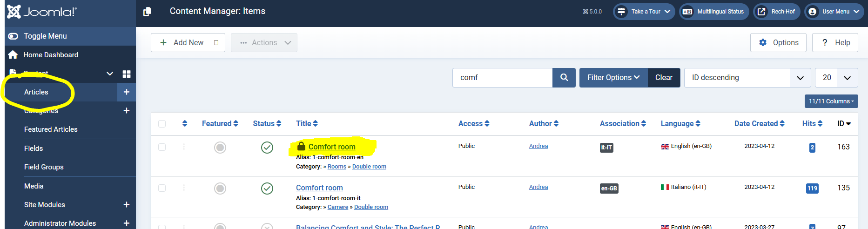Click the Joomla logo
868x229 pixels.
(42, 12)
